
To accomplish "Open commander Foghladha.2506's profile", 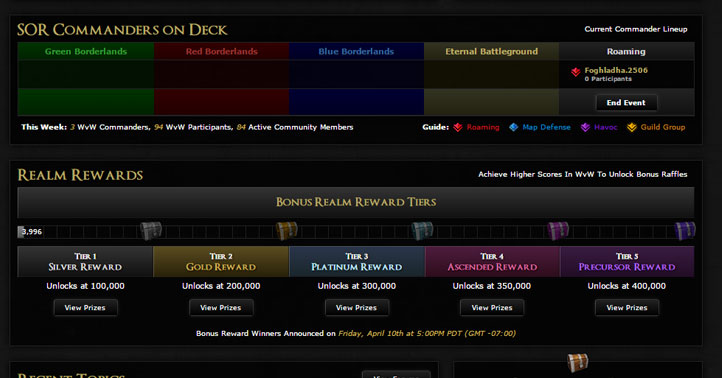I will [616, 70].
